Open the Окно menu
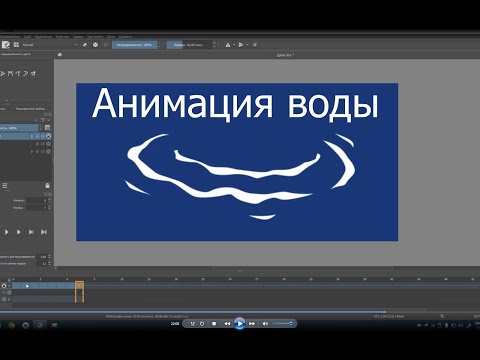Image resolution: width=480 pixels, height=360 pixels. click(x=111, y=37)
